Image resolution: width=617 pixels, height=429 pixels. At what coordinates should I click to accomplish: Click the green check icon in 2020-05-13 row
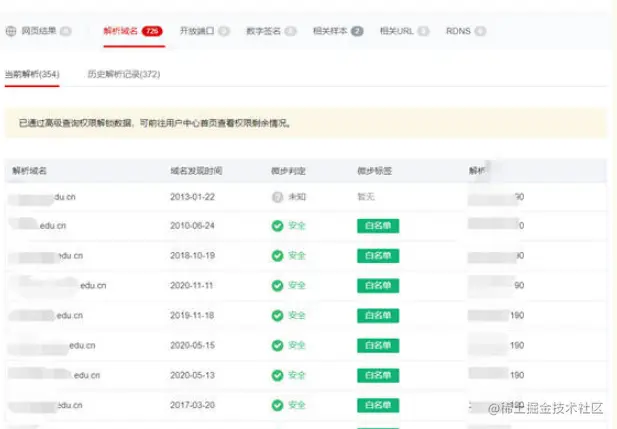click(x=277, y=375)
